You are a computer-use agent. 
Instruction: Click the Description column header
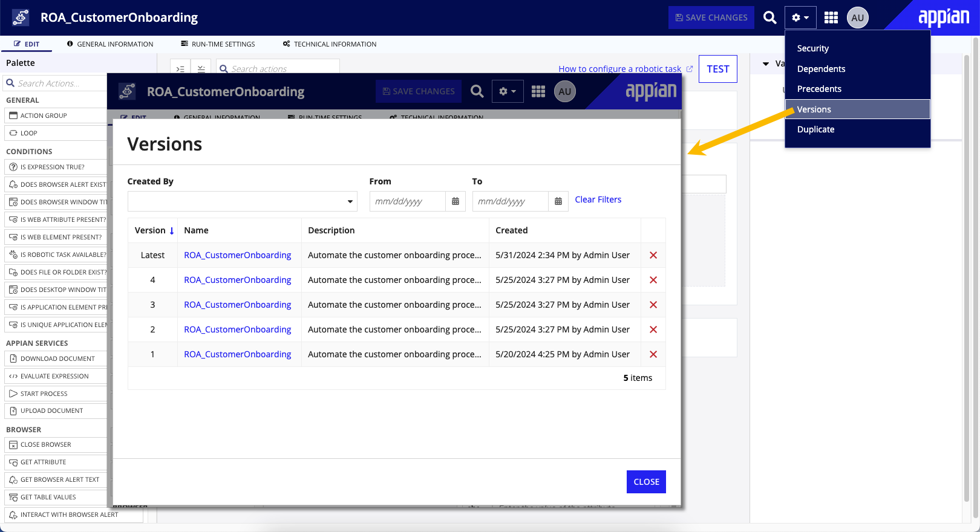(x=332, y=230)
